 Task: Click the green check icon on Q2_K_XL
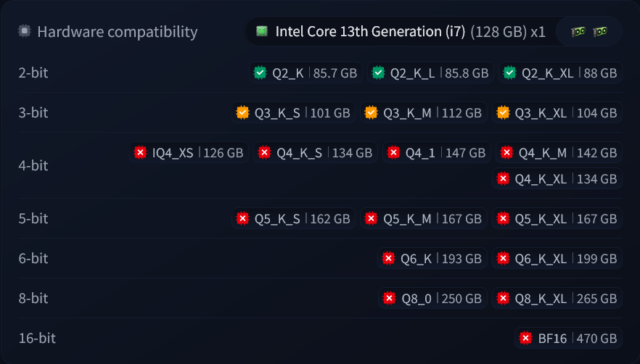(510, 73)
